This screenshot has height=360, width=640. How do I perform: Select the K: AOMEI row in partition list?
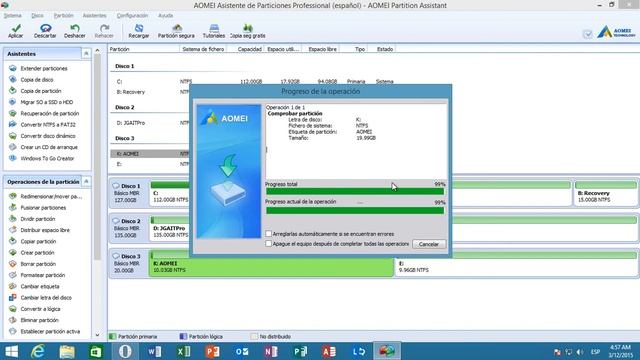point(149,154)
